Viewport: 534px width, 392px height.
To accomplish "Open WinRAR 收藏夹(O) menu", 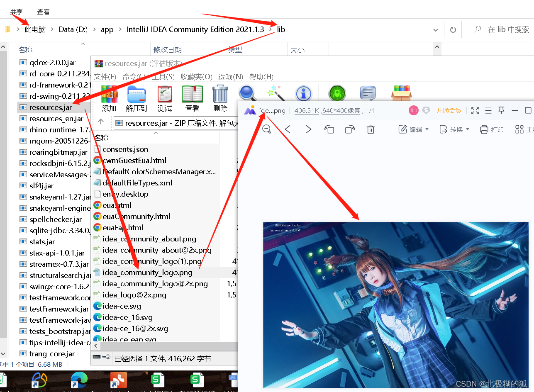I will tap(197, 77).
